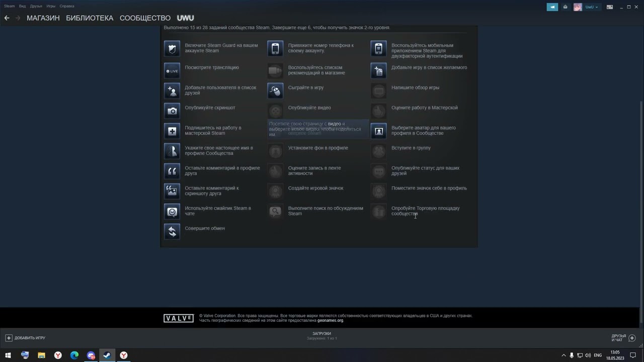Click Сыграйте в игру task text
644x362 pixels.
click(x=306, y=87)
